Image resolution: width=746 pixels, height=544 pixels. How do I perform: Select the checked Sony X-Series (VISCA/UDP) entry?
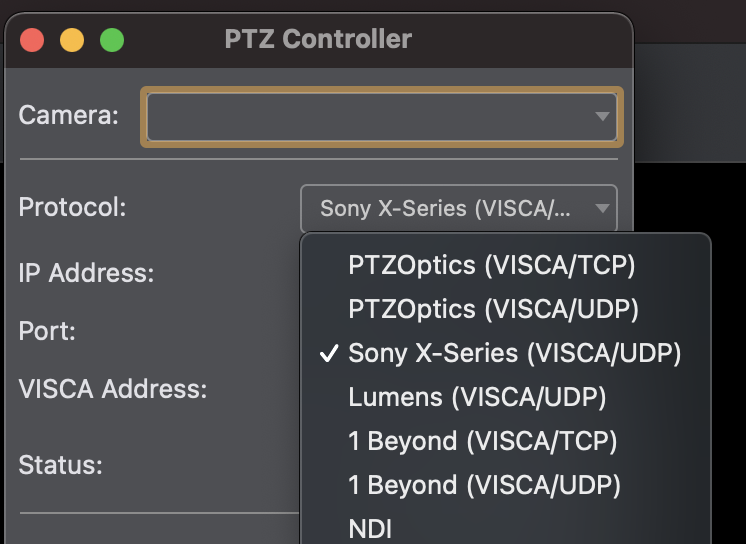[506, 353]
